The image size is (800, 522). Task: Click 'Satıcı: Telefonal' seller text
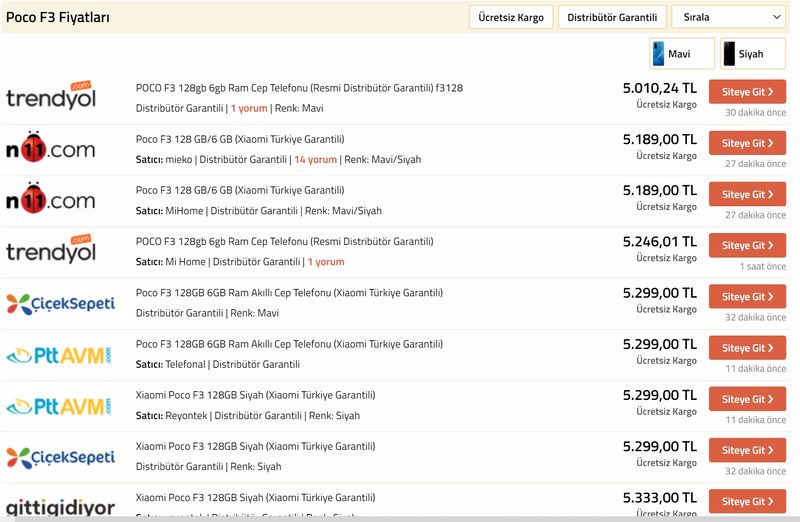[x=170, y=364]
